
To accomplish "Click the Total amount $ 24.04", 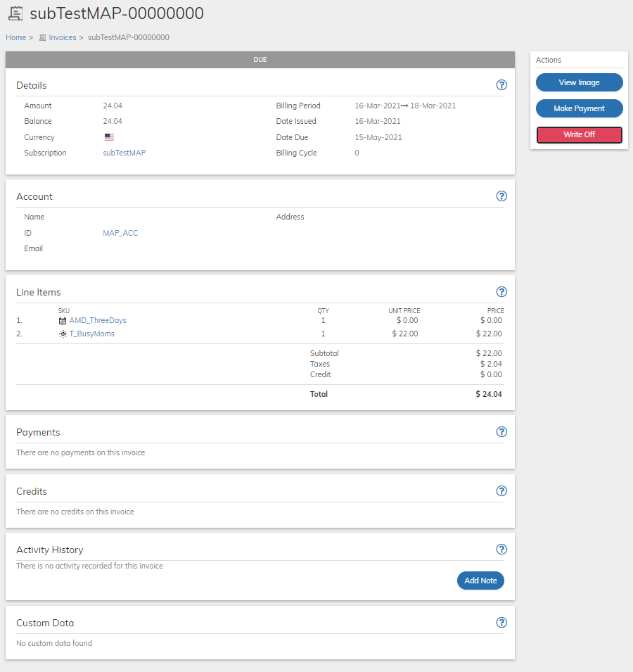I will pos(489,394).
